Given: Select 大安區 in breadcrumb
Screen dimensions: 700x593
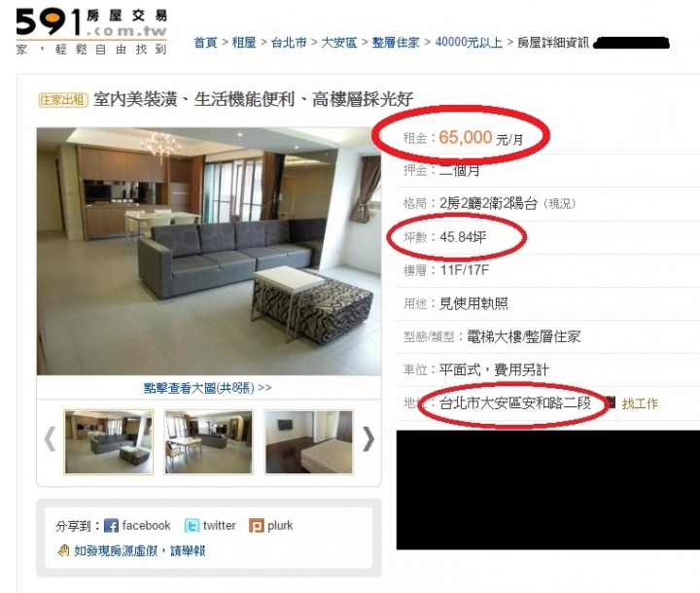Looking at the screenshot, I should [x=339, y=43].
